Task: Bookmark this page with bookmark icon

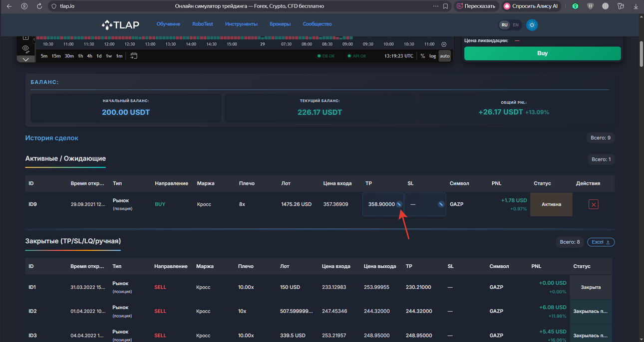Action: coord(446,6)
